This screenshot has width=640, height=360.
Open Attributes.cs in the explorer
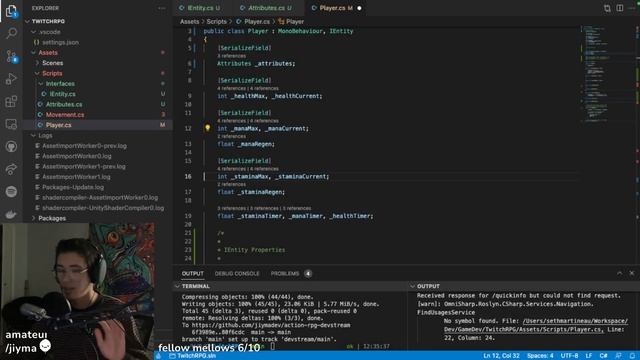click(64, 104)
